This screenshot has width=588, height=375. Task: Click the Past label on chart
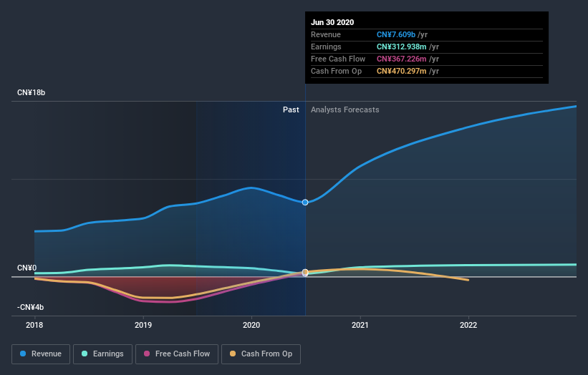pyautogui.click(x=291, y=109)
